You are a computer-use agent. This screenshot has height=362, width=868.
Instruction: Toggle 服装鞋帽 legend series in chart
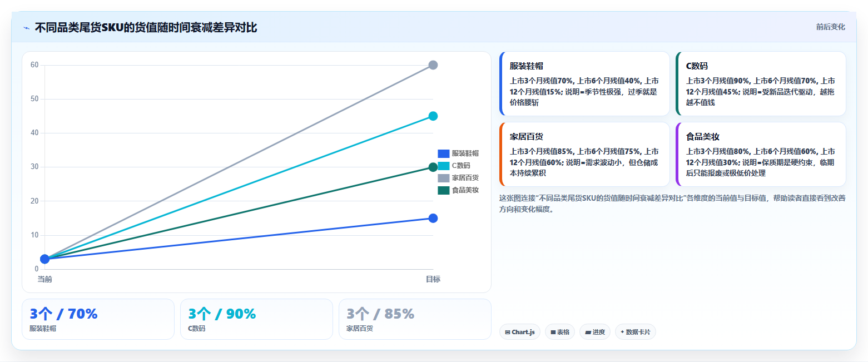coord(458,153)
